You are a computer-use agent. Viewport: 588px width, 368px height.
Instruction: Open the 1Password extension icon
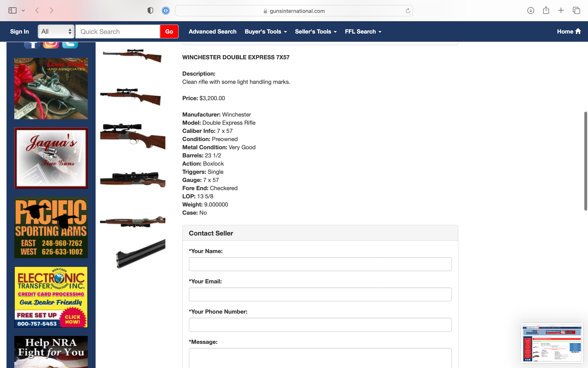[x=166, y=10]
